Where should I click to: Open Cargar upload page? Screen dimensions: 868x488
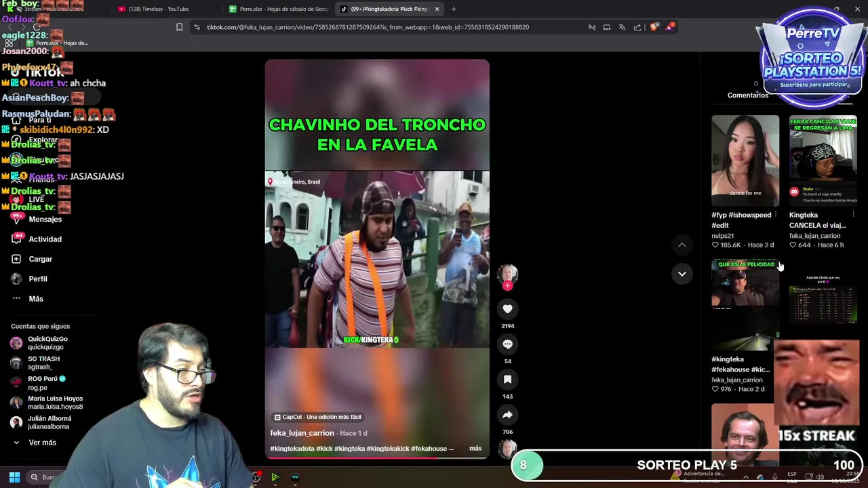click(33, 259)
